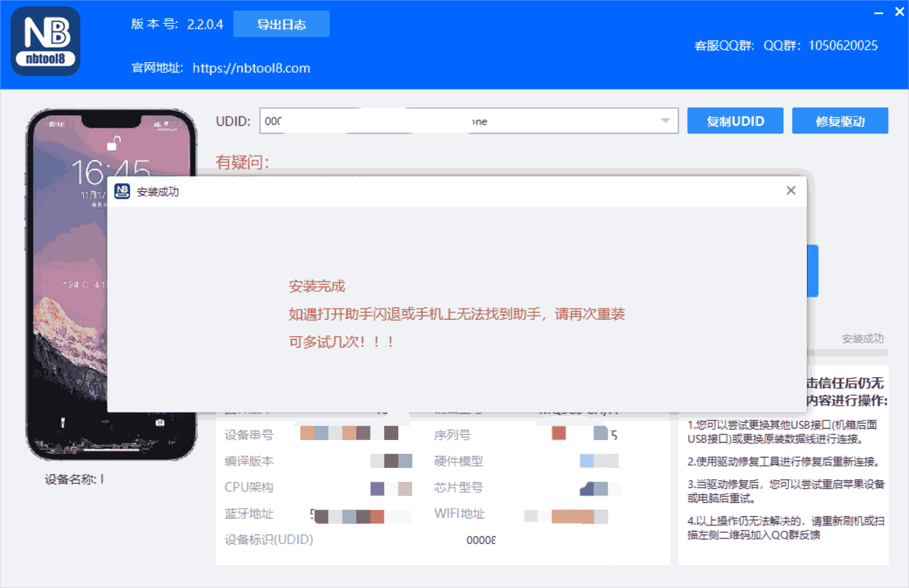Click the QQ群 number 1050620025
This screenshot has height=588, width=909.
(843, 46)
